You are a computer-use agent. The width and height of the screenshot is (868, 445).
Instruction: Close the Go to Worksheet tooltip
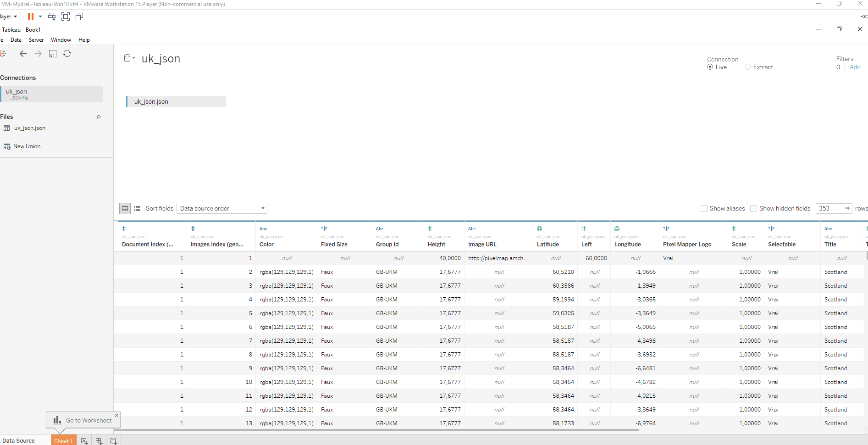click(x=116, y=415)
